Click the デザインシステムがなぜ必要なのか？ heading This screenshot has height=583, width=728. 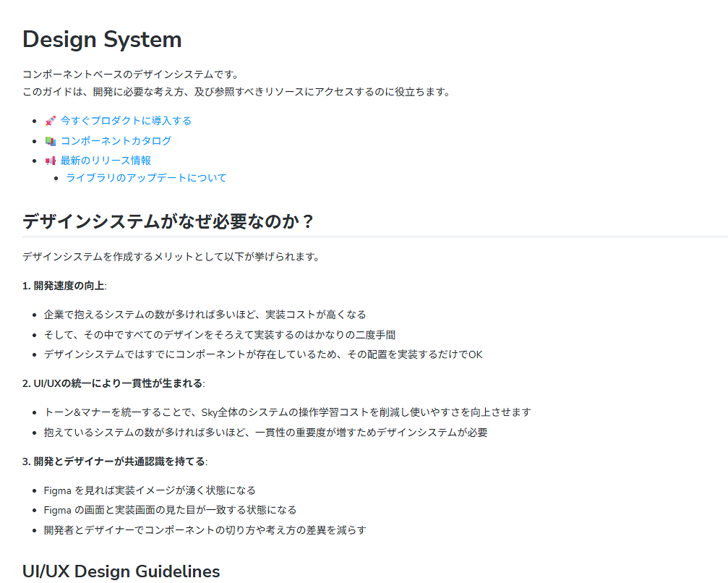(x=168, y=221)
